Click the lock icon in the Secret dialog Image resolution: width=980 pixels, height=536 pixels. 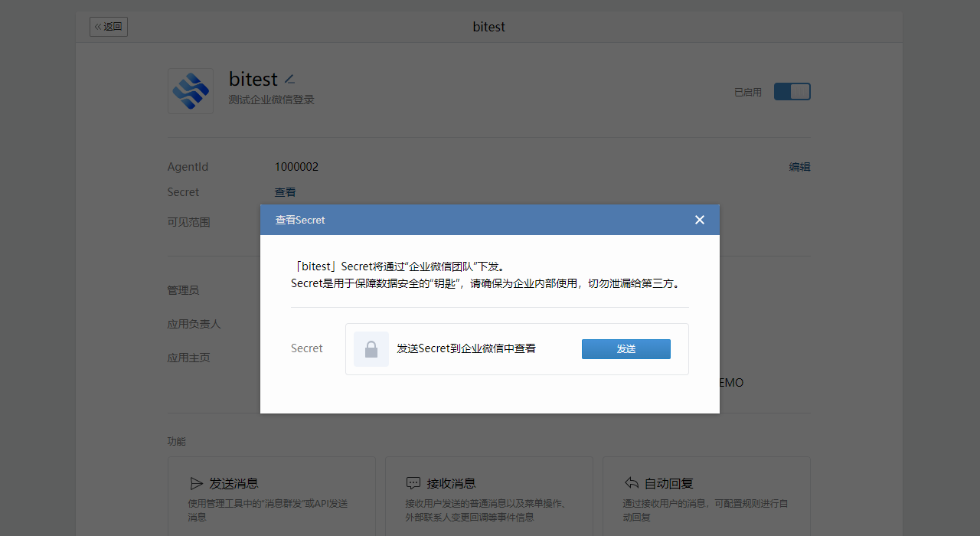371,348
